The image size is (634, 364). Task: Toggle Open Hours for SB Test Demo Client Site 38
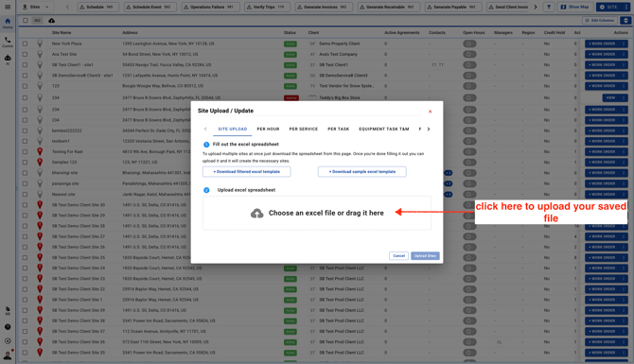click(x=469, y=321)
